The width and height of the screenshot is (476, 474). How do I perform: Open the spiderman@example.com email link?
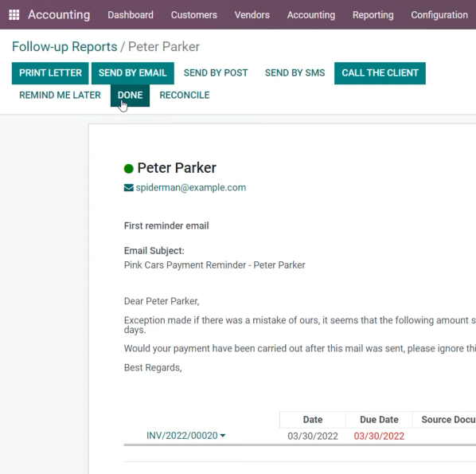pos(191,188)
